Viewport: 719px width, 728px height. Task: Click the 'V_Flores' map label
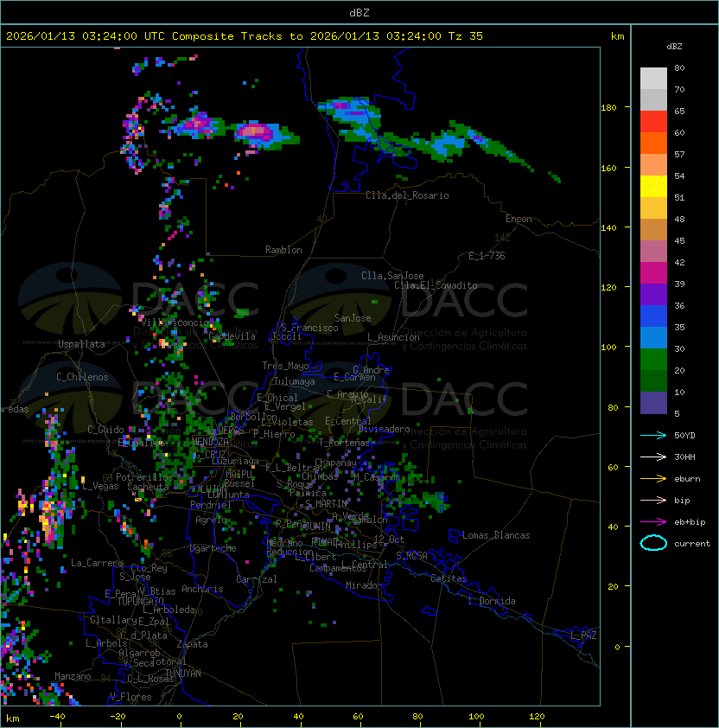pos(130,697)
